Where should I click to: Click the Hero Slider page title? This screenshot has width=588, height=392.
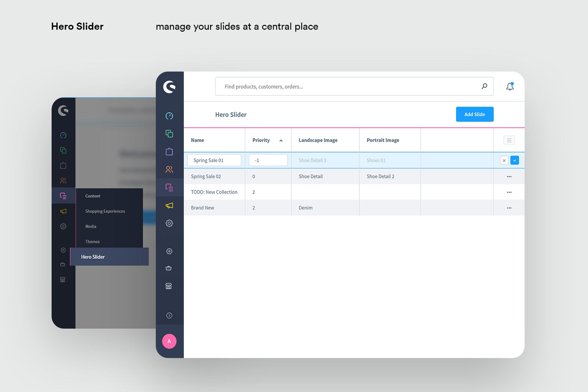point(231,115)
